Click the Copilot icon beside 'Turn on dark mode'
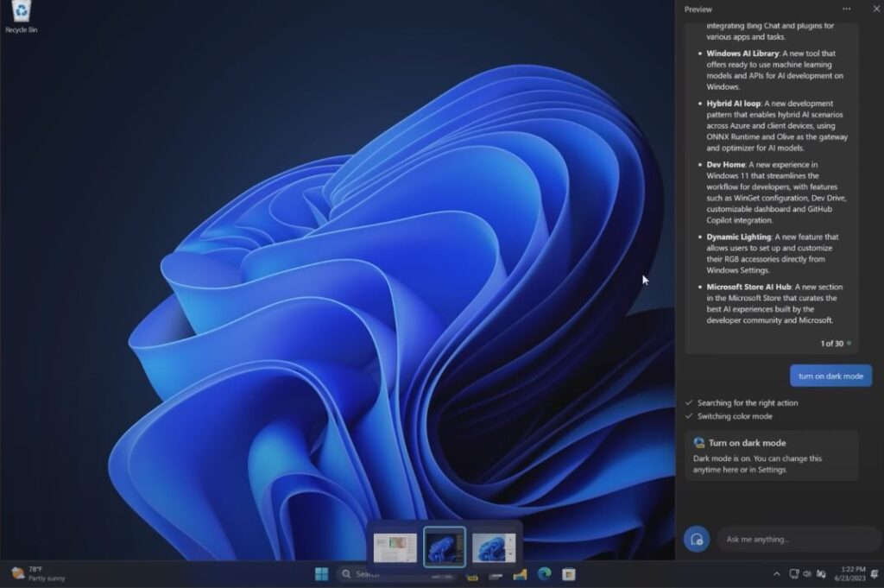The height and width of the screenshot is (588, 884). point(699,443)
